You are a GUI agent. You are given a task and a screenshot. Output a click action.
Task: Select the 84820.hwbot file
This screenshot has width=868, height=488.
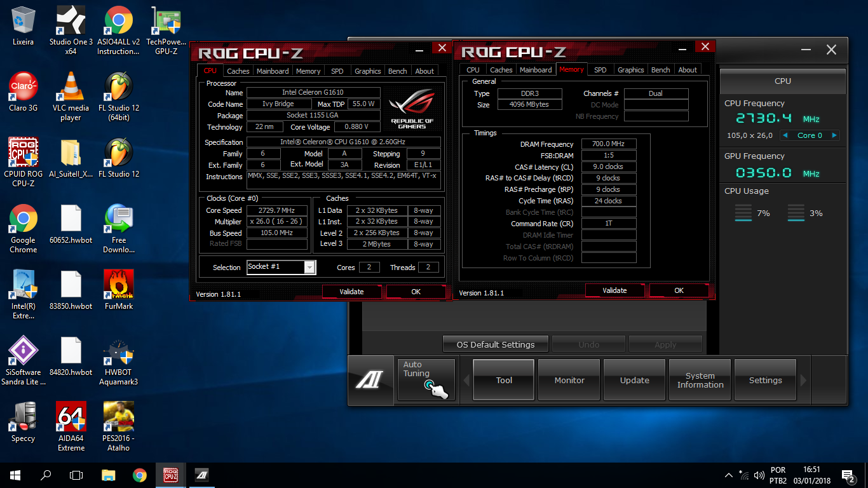pos(71,356)
